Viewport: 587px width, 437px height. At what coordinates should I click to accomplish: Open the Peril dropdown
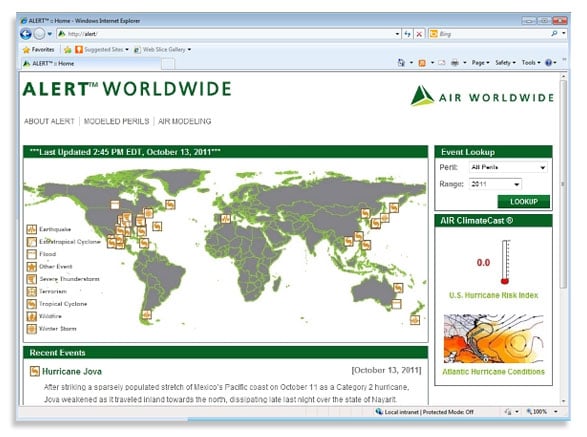[508, 167]
